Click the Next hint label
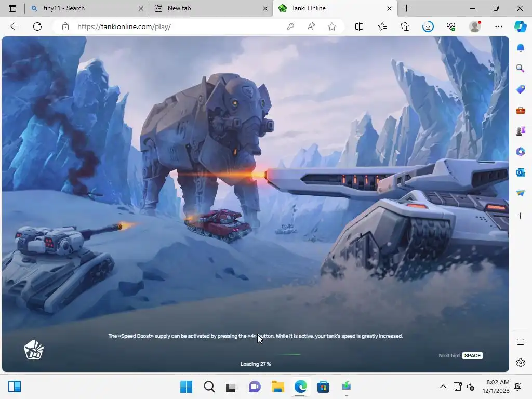 tap(449, 355)
